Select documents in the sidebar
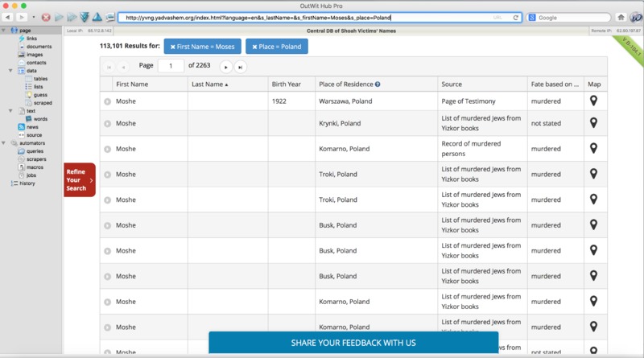Image resolution: width=644 pixels, height=358 pixels. coord(39,47)
